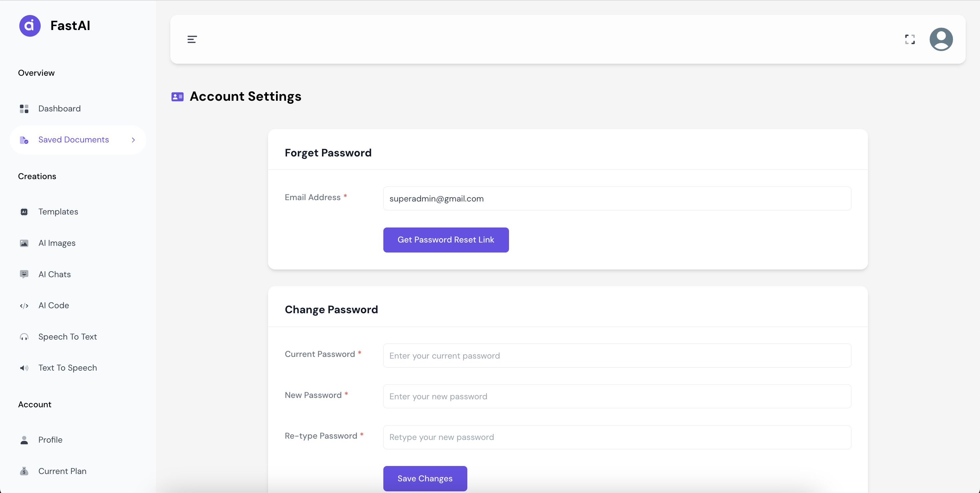Click the Re-type Password field

pos(616,437)
